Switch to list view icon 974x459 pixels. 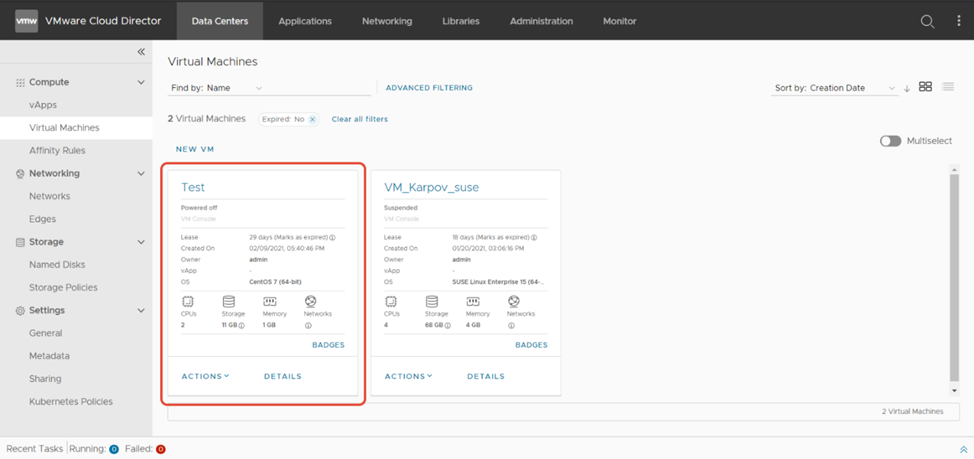(948, 87)
